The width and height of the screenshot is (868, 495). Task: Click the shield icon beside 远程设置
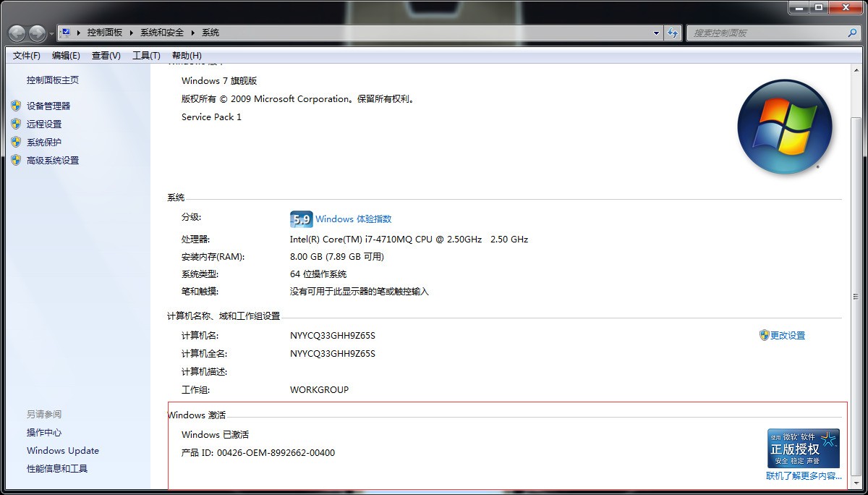click(16, 124)
